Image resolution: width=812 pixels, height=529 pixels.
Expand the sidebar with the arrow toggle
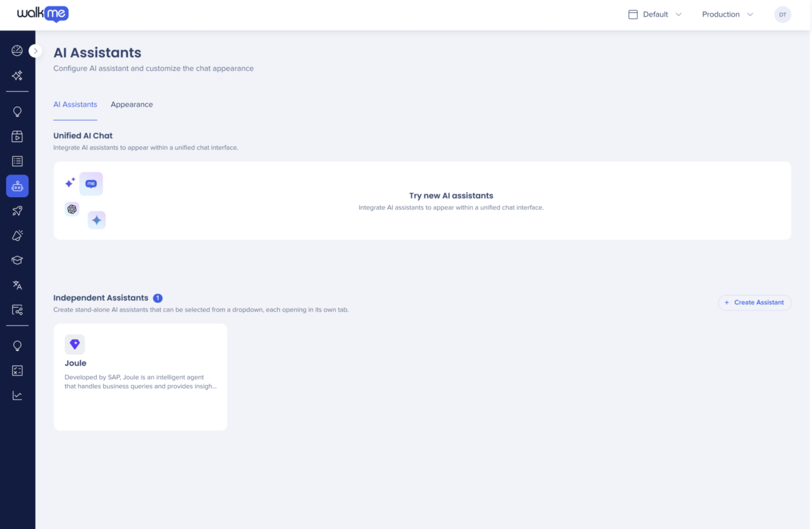(x=36, y=51)
